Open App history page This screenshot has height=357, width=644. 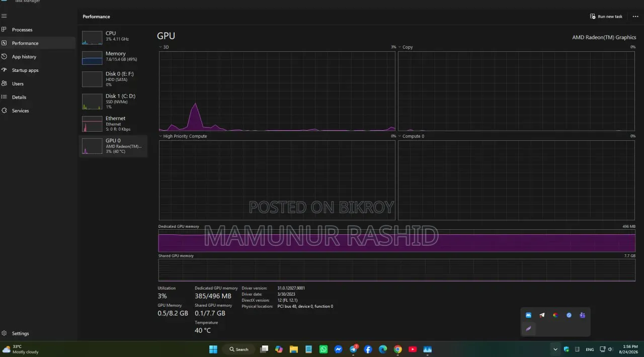pos(38,57)
